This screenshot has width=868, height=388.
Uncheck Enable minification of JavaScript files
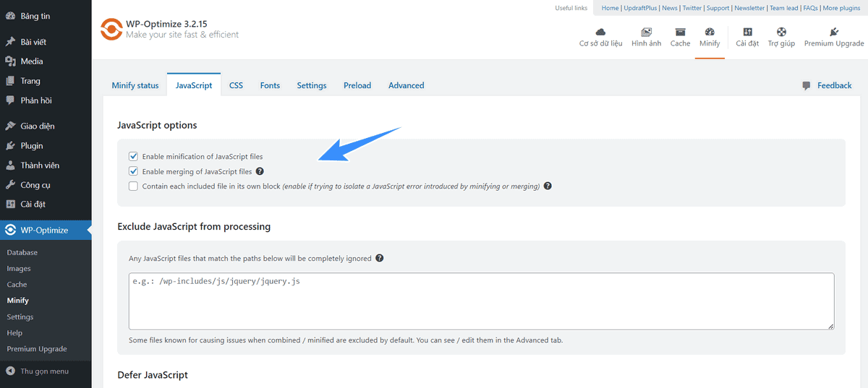(x=133, y=156)
